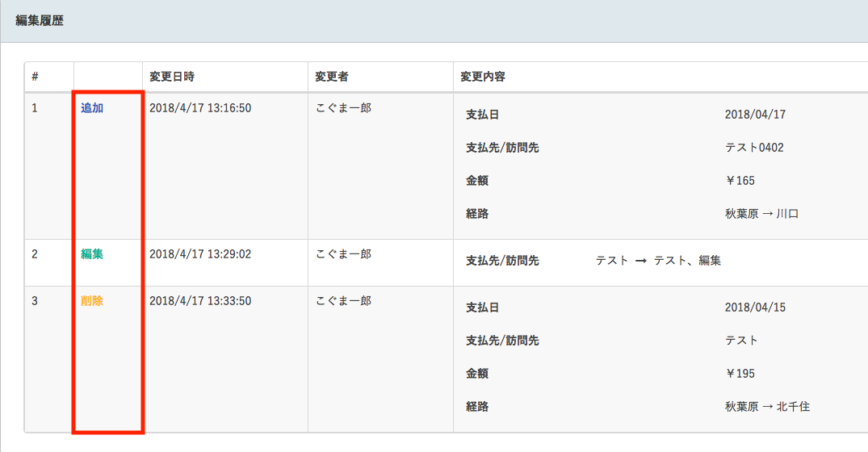868x452 pixels.
Task: Click the 変更日時 column header
Action: tap(172, 77)
